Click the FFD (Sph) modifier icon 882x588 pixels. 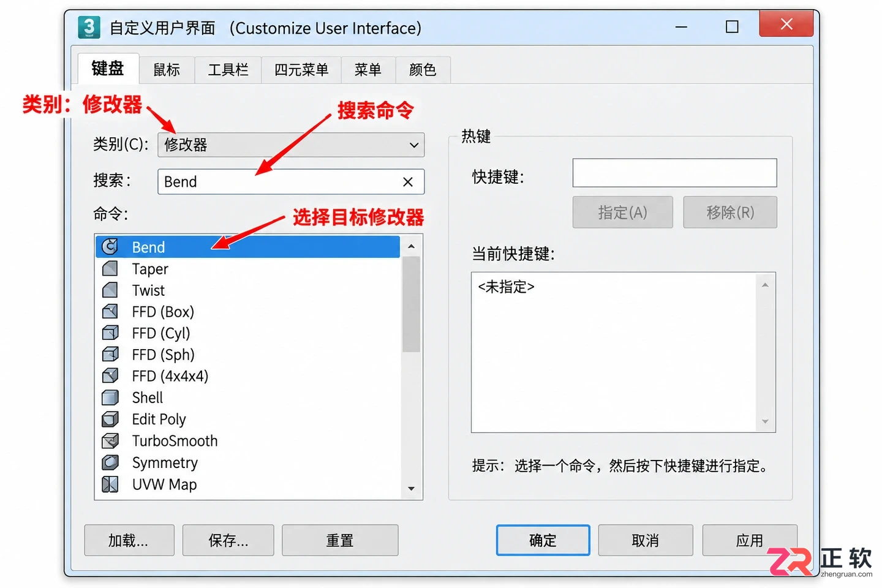[110, 354]
